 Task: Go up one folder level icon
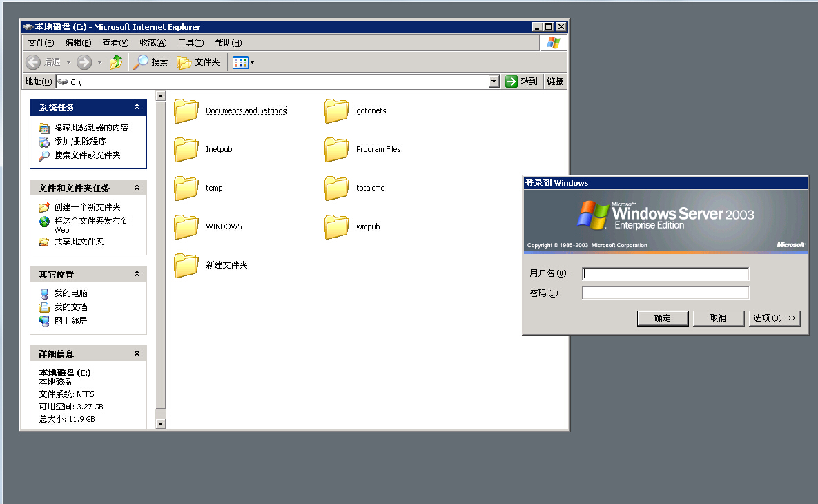116,62
